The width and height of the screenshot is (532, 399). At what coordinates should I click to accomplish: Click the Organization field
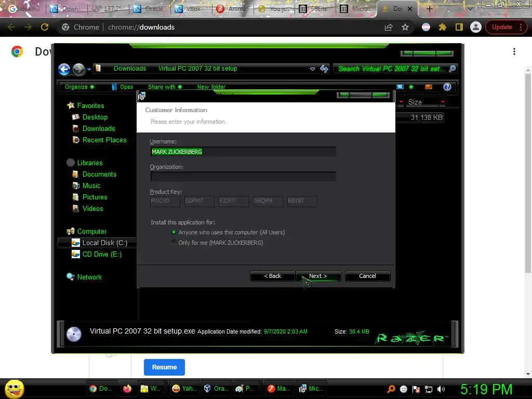click(x=243, y=177)
